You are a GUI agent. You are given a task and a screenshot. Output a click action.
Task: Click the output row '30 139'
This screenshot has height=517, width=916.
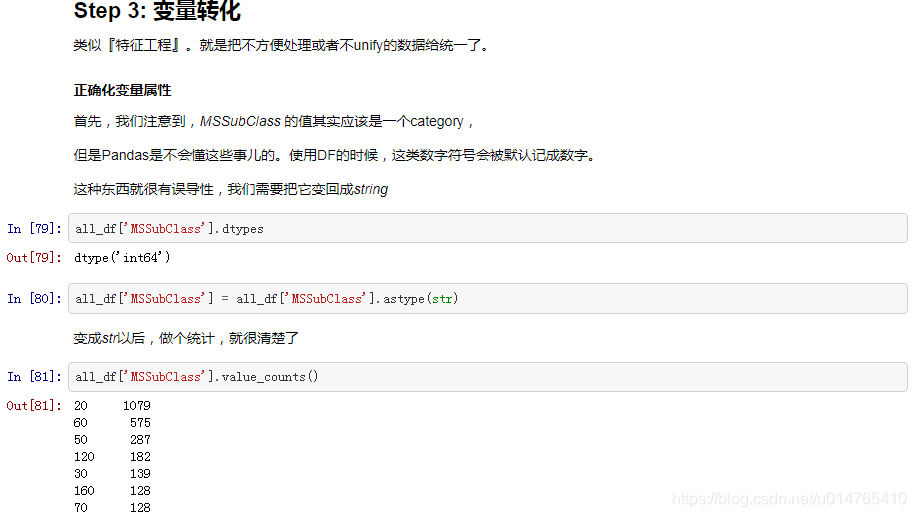click(112, 473)
